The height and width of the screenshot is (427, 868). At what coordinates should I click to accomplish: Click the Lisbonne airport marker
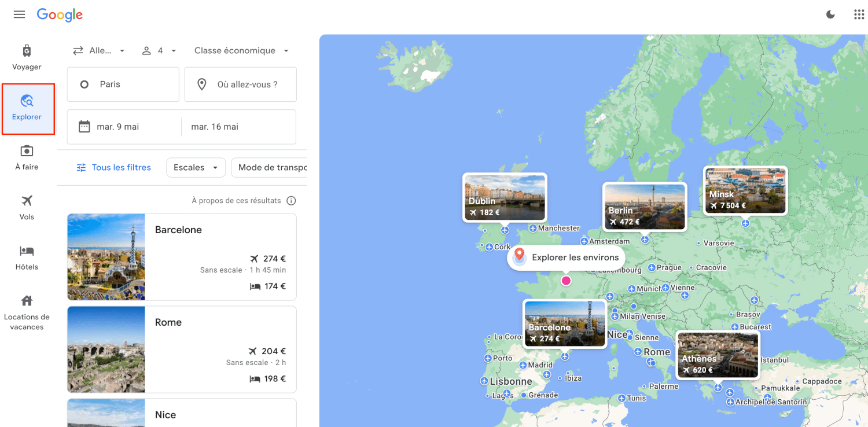coord(484,381)
